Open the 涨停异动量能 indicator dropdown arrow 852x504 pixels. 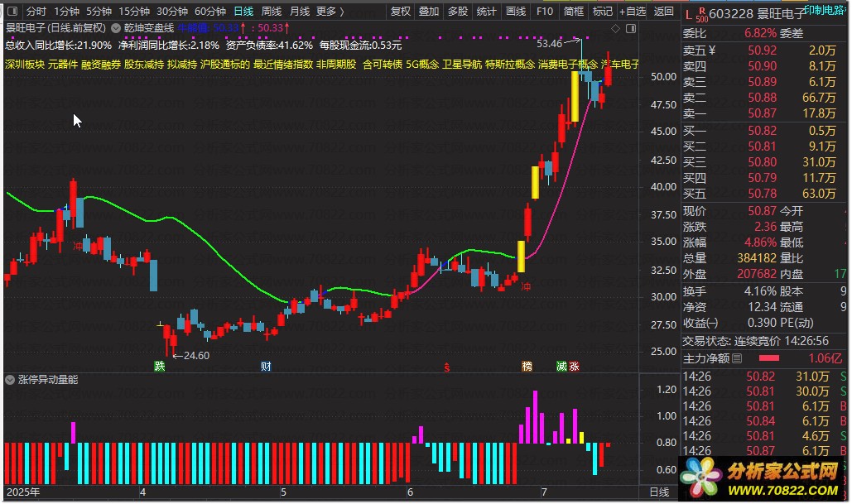[10, 380]
